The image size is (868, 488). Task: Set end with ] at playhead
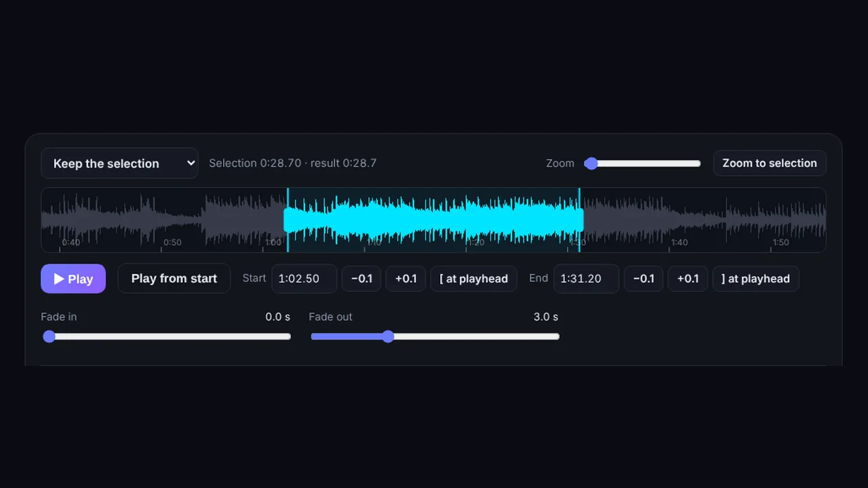(x=756, y=279)
